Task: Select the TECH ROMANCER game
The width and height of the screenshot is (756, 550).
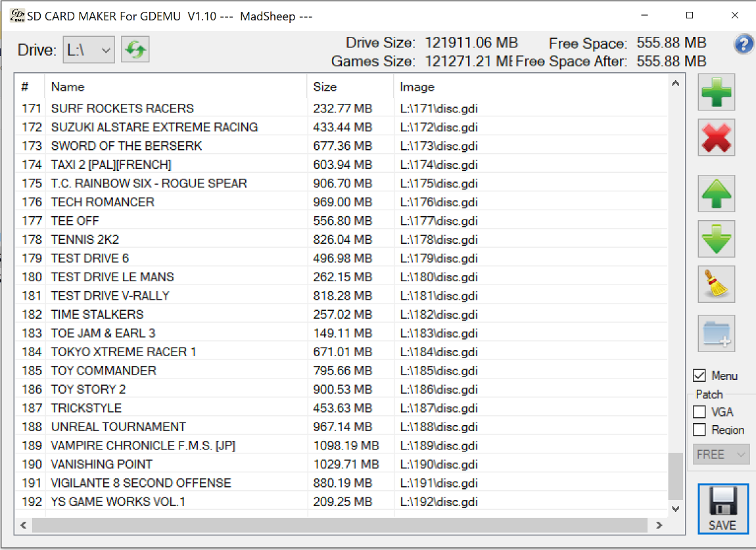Action: [x=341, y=202]
